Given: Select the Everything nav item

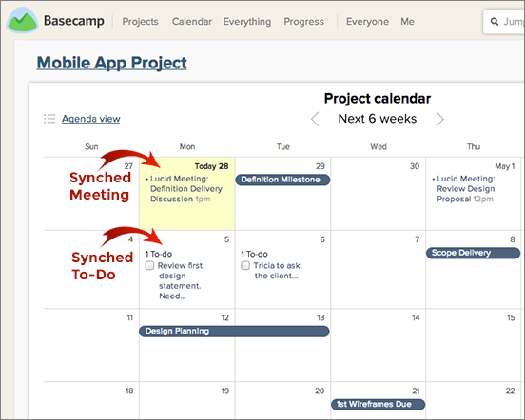Looking at the screenshot, I should [247, 22].
